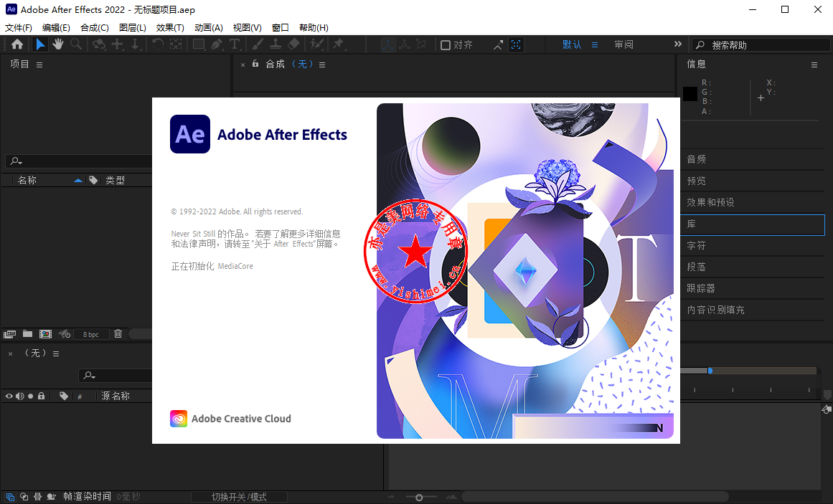Switch to the 默认 workspace
Screen dimensions: 833x504
tap(572, 45)
